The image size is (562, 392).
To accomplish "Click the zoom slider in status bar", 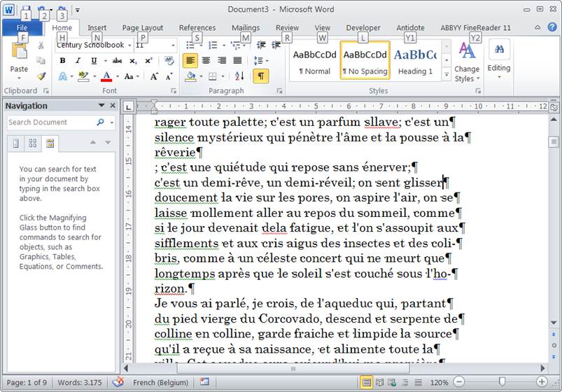I will tap(502, 382).
